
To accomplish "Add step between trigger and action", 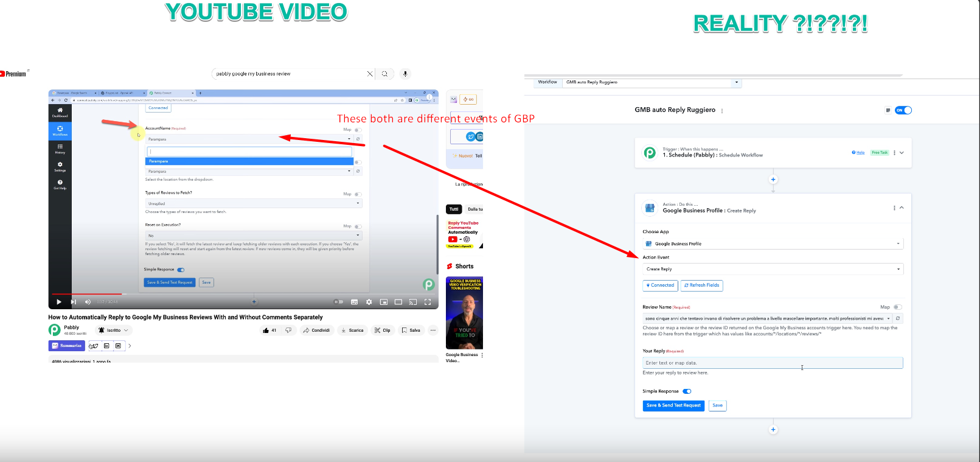I will pos(773,180).
